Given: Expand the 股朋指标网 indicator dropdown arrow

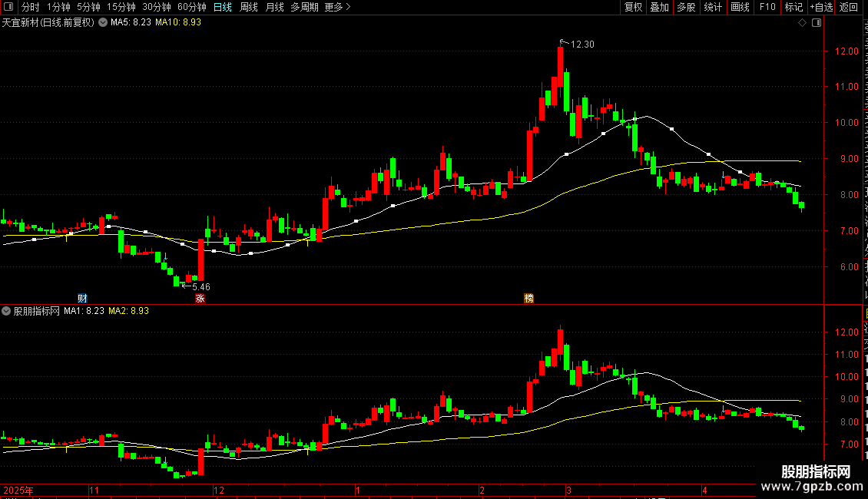Looking at the screenshot, I should [x=6, y=311].
